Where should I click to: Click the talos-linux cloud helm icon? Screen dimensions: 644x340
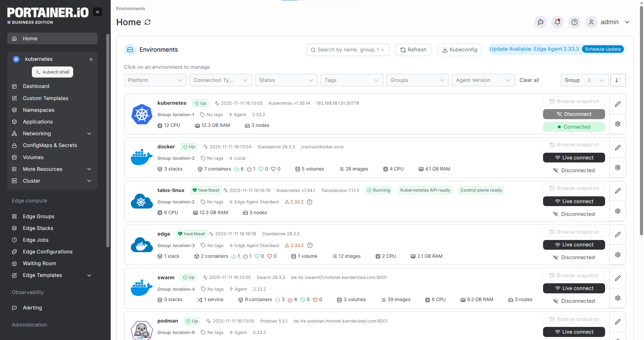click(142, 201)
